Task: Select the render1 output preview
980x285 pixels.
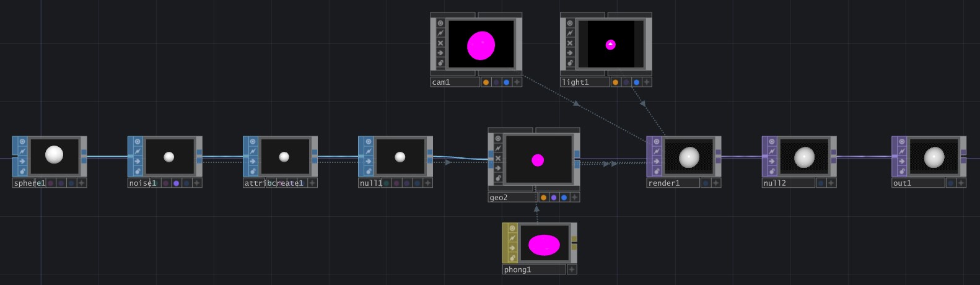Action: tap(689, 157)
